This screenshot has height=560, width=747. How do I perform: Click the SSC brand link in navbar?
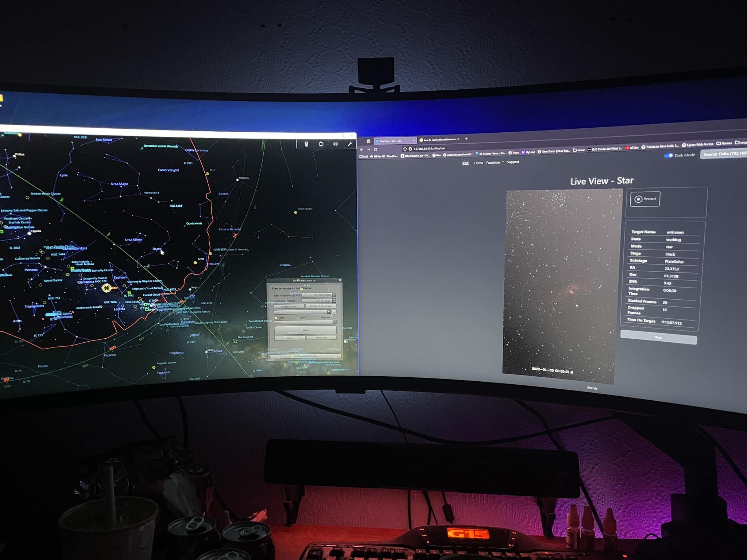click(x=466, y=163)
